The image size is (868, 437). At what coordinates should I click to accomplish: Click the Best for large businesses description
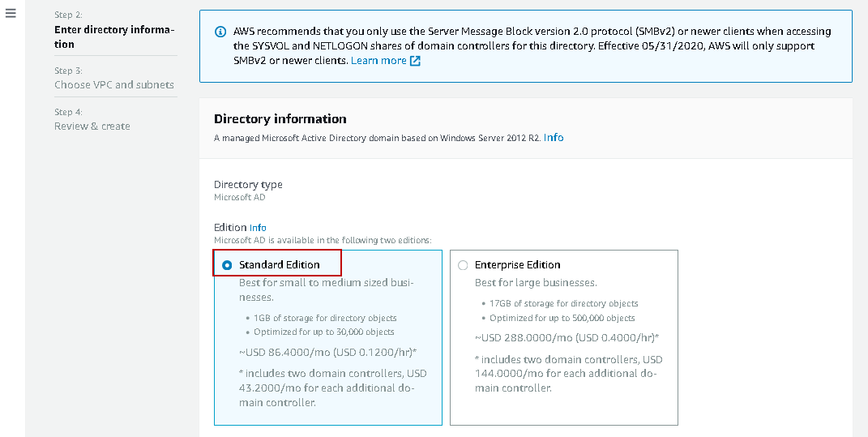pyautogui.click(x=536, y=283)
